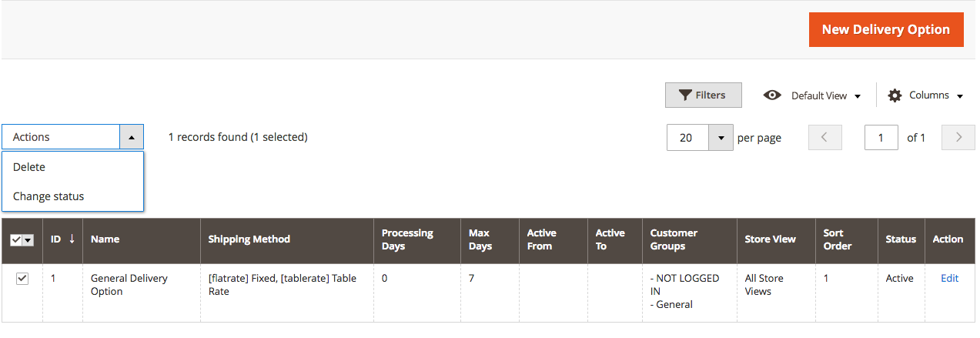Click the 1 records found text
Viewport: 980px width, 338px height.
[238, 137]
